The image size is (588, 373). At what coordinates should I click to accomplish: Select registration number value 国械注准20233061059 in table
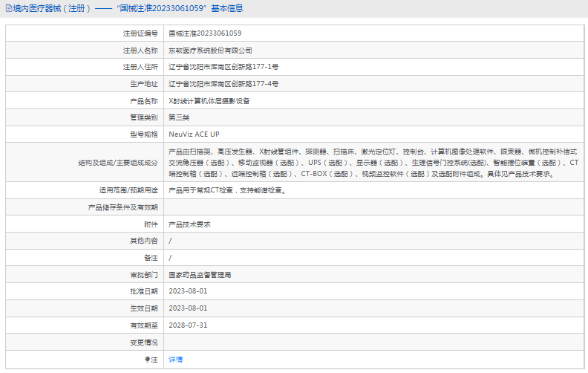(x=205, y=33)
